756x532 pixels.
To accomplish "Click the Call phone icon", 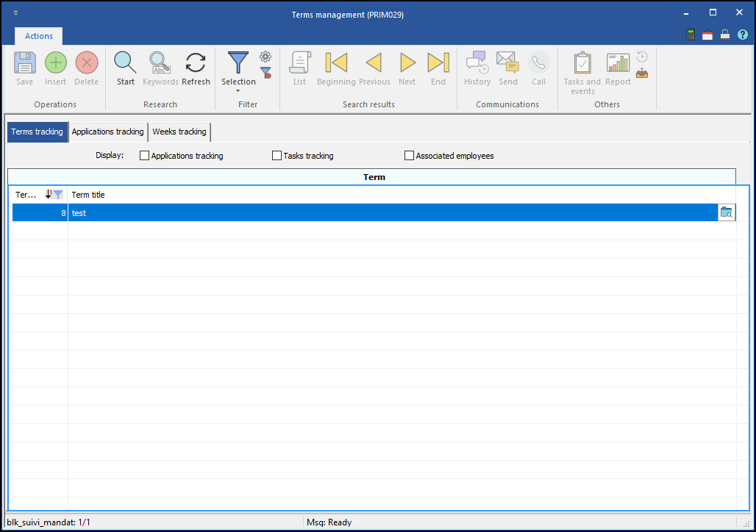I will (538, 62).
